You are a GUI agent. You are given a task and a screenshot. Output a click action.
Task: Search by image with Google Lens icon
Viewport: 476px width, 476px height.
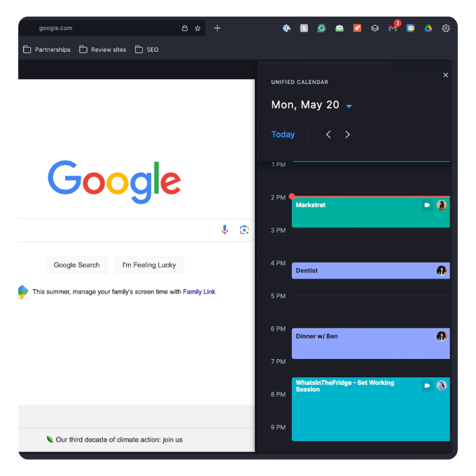click(x=244, y=230)
